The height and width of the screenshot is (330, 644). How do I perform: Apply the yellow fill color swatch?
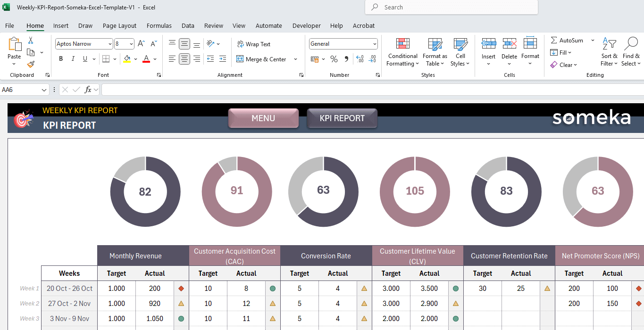coord(127,59)
